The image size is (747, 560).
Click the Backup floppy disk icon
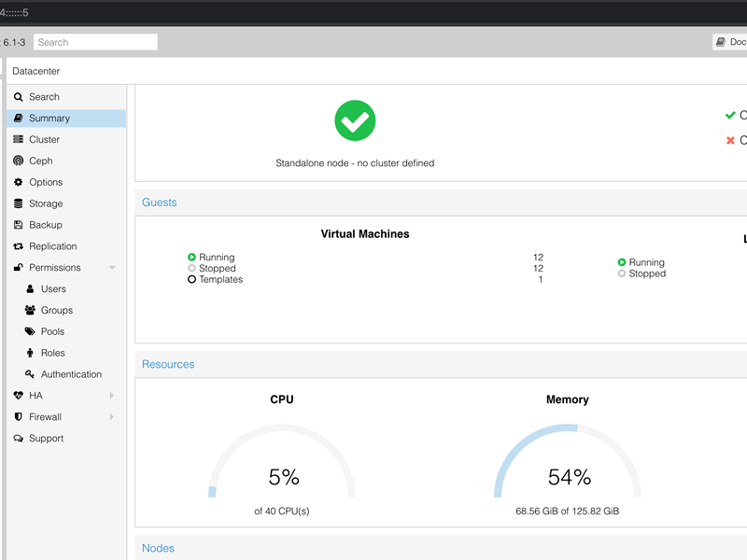19,225
